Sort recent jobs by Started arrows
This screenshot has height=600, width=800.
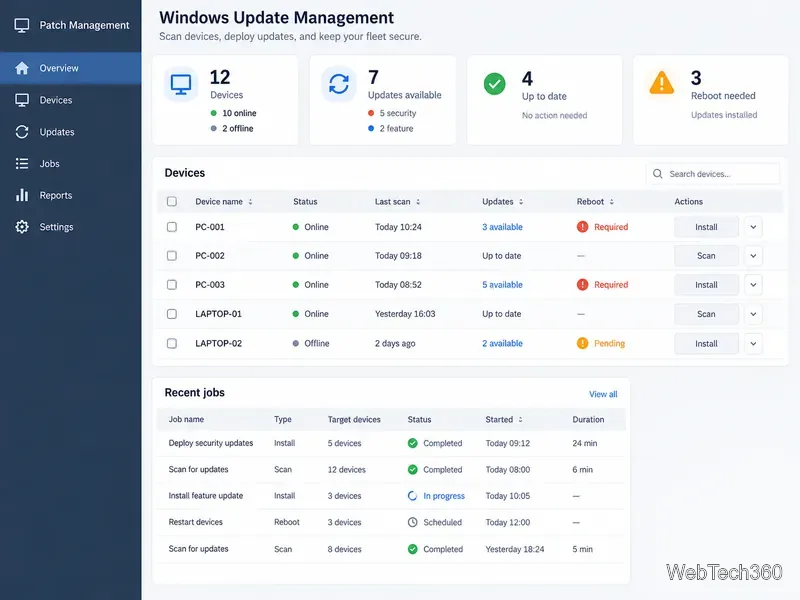[520, 419]
